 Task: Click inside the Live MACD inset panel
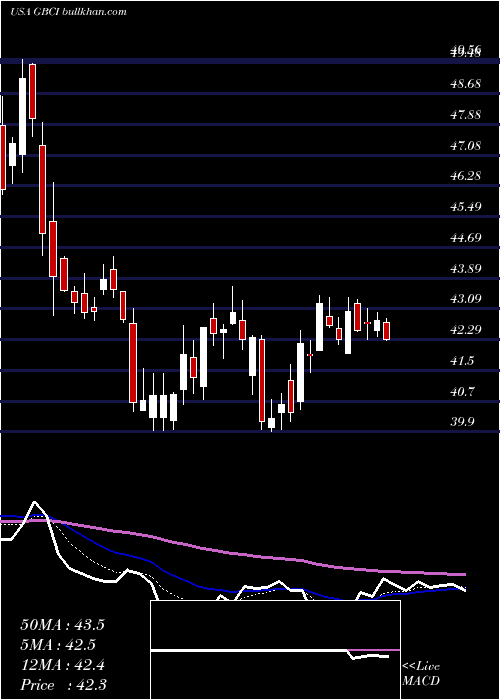click(x=275, y=650)
